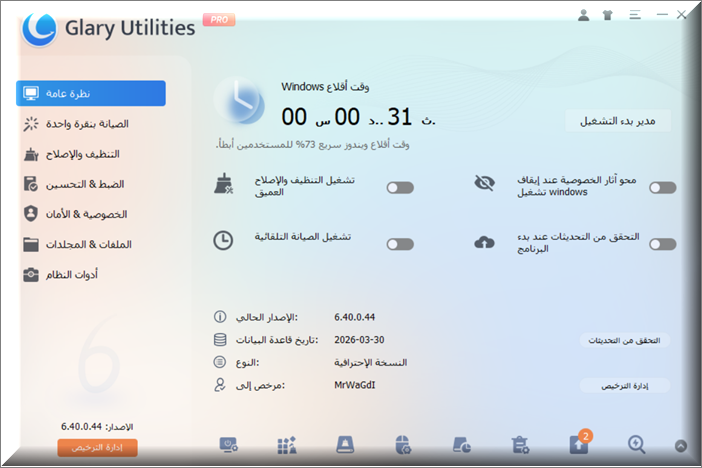Click the grey إدارة الترخيص button

(625, 386)
